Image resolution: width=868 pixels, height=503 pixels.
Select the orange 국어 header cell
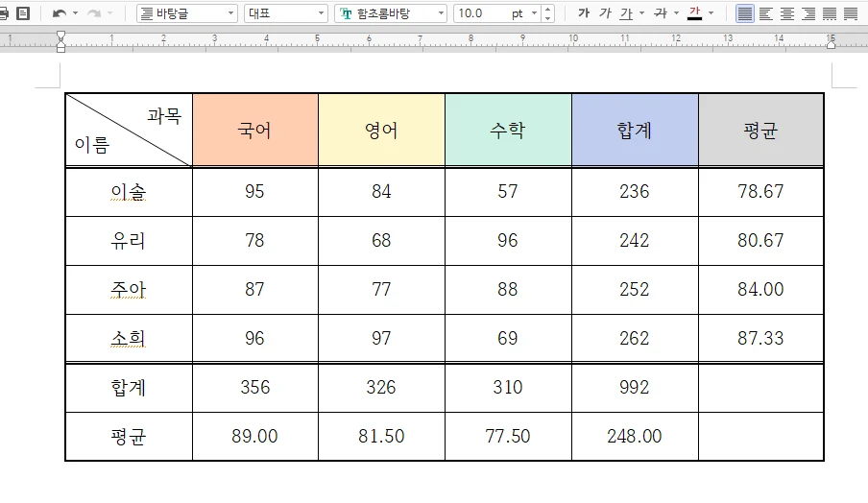pyautogui.click(x=255, y=130)
